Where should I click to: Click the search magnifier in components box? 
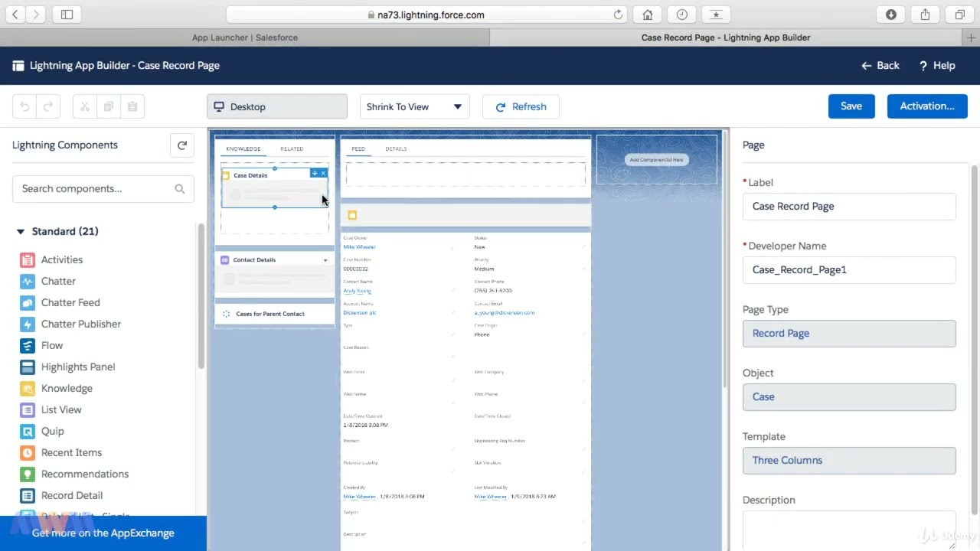pos(180,189)
